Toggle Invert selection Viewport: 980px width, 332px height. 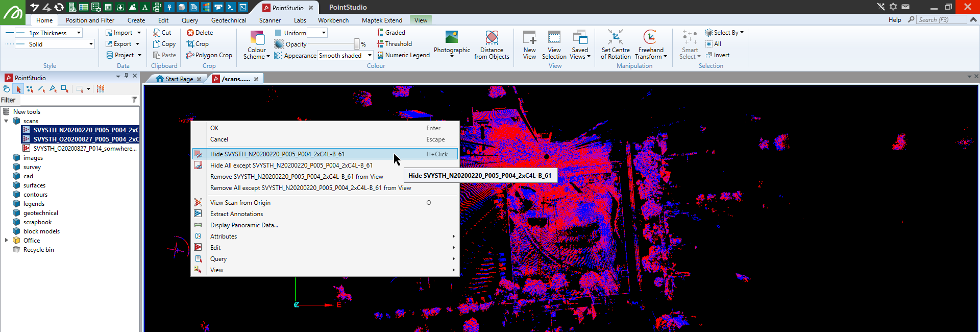pyautogui.click(x=718, y=55)
